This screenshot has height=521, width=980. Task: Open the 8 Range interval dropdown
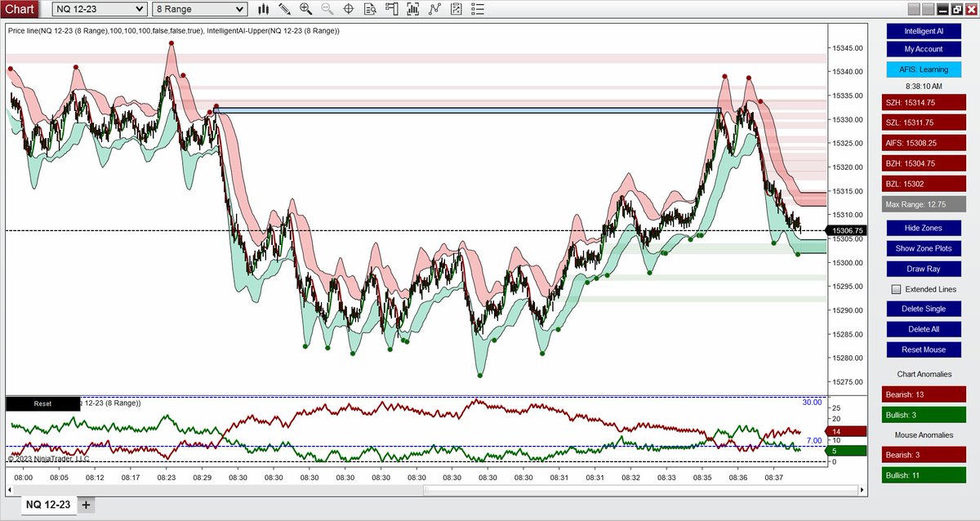click(198, 9)
